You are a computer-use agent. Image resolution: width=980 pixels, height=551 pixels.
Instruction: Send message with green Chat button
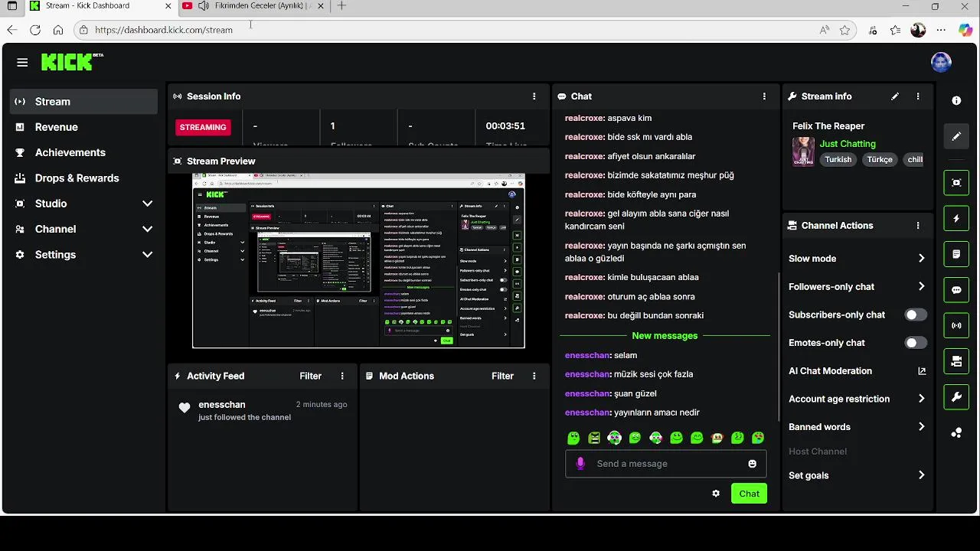click(x=749, y=494)
